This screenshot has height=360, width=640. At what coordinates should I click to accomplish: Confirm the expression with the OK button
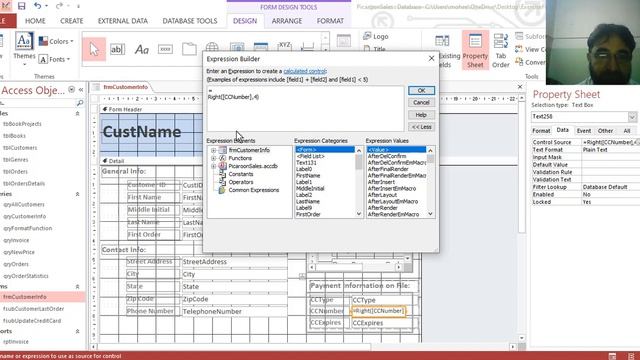(421, 90)
